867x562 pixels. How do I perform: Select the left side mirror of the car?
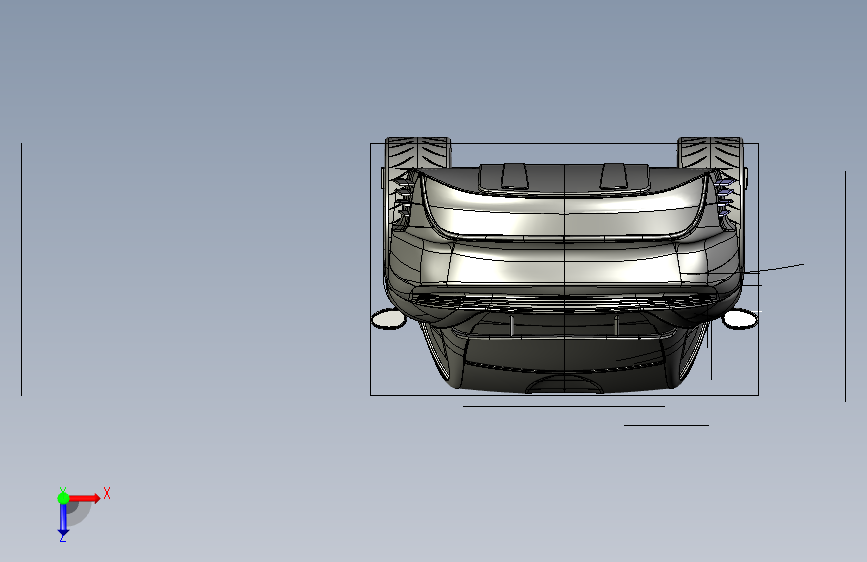coord(389,319)
